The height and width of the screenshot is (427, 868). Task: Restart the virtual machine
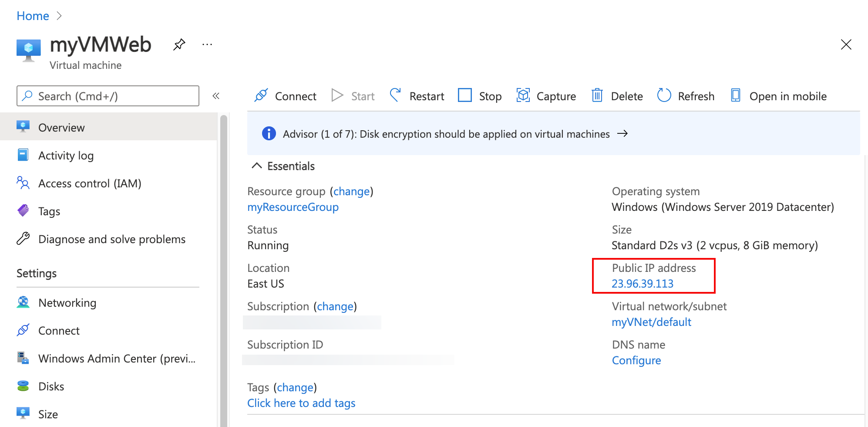tap(417, 96)
